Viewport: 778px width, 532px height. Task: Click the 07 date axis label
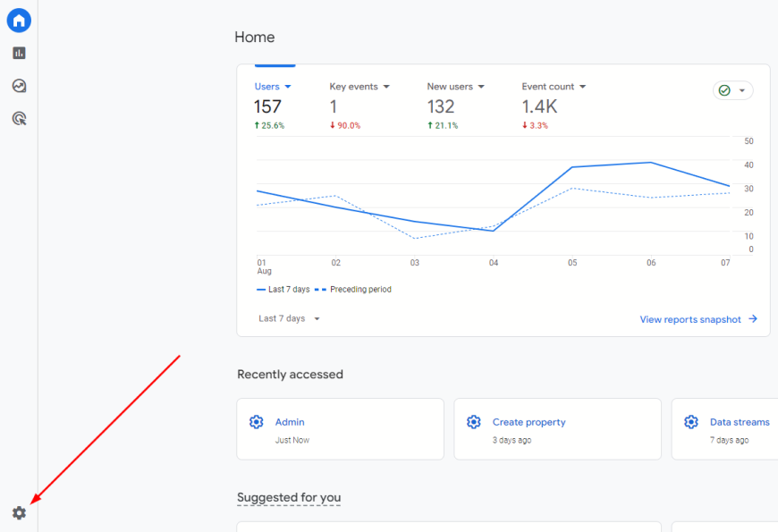[725, 263]
